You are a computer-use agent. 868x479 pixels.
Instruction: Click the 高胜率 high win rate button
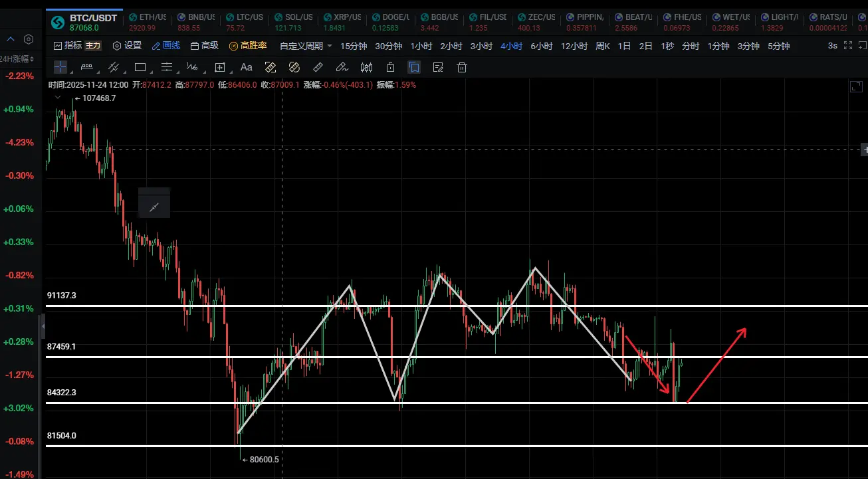[248, 46]
